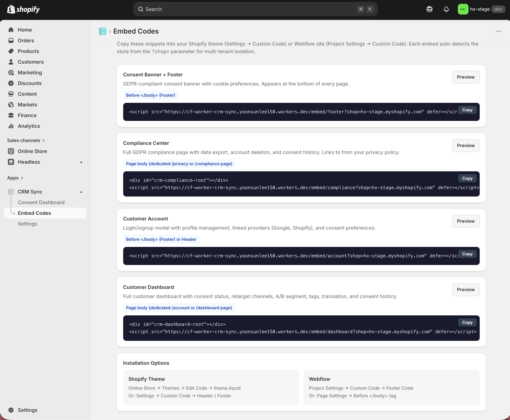Screen dimensions: 510x420
Task: Click the hx-stage store avatar
Action: (x=463, y=9)
